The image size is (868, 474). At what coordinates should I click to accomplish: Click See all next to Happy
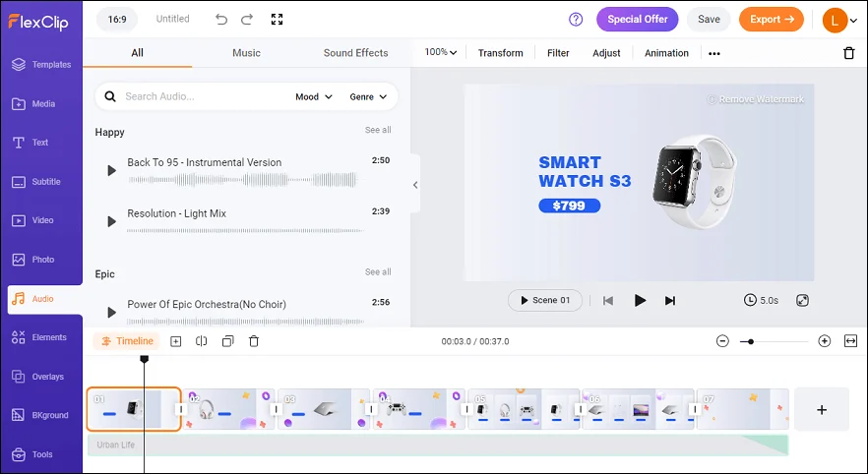pyautogui.click(x=378, y=130)
